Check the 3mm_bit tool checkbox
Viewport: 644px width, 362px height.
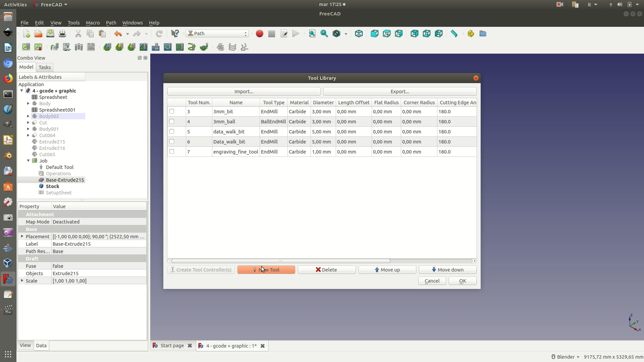[x=172, y=112]
